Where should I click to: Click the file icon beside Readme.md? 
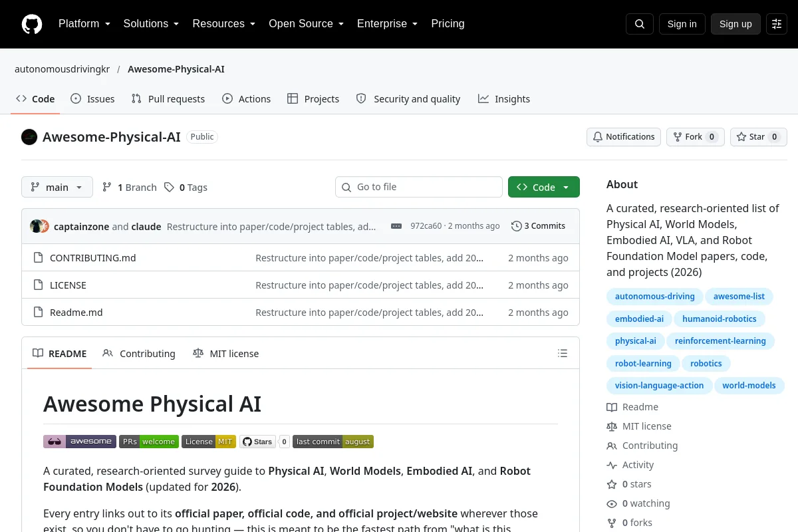(38, 313)
